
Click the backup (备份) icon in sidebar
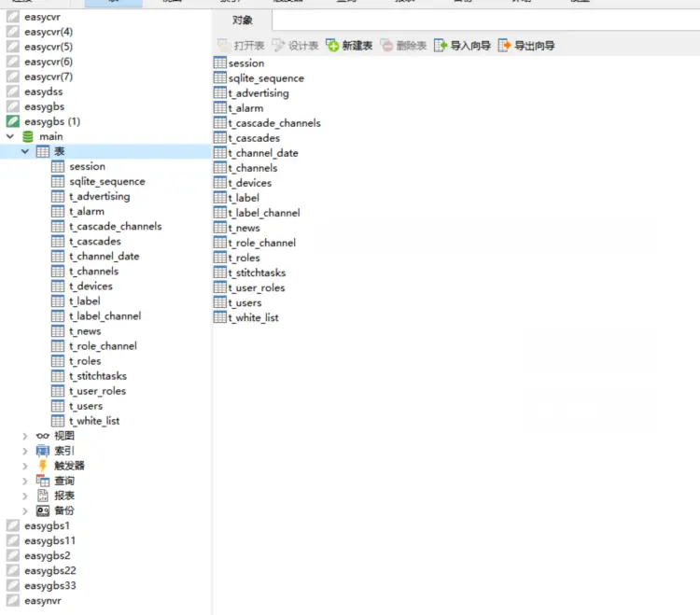43,510
